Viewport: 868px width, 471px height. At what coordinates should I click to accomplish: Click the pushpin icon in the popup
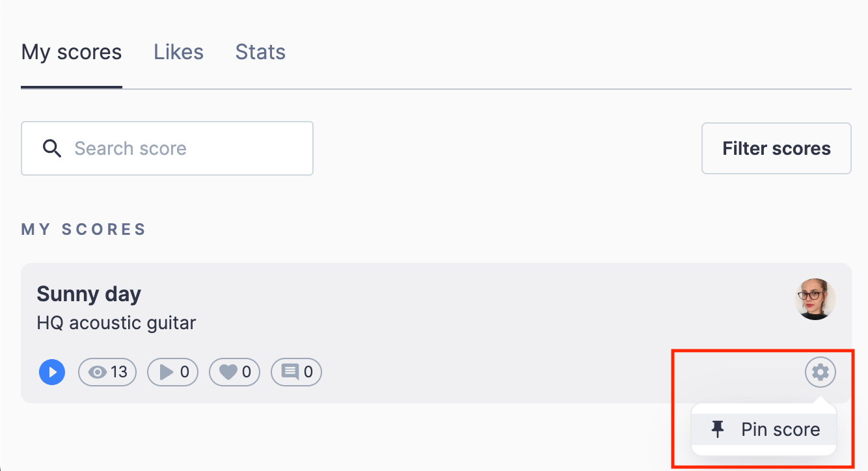tap(718, 429)
